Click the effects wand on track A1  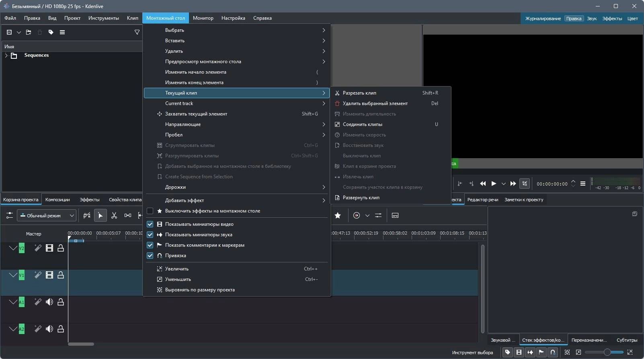(x=38, y=302)
